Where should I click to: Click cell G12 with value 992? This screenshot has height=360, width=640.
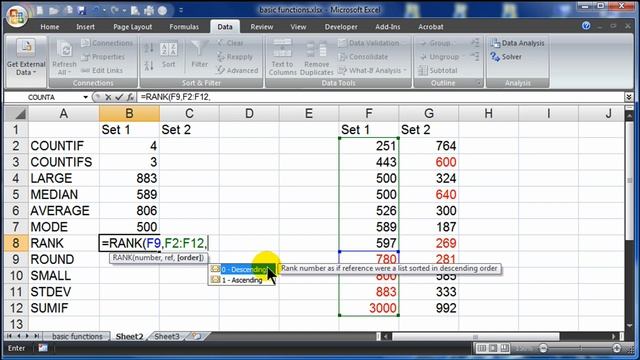429,308
